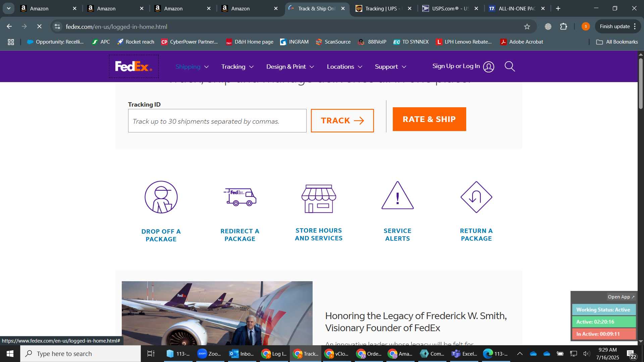Open the tab search dropdown arrow
644x362 pixels.
(8, 8)
